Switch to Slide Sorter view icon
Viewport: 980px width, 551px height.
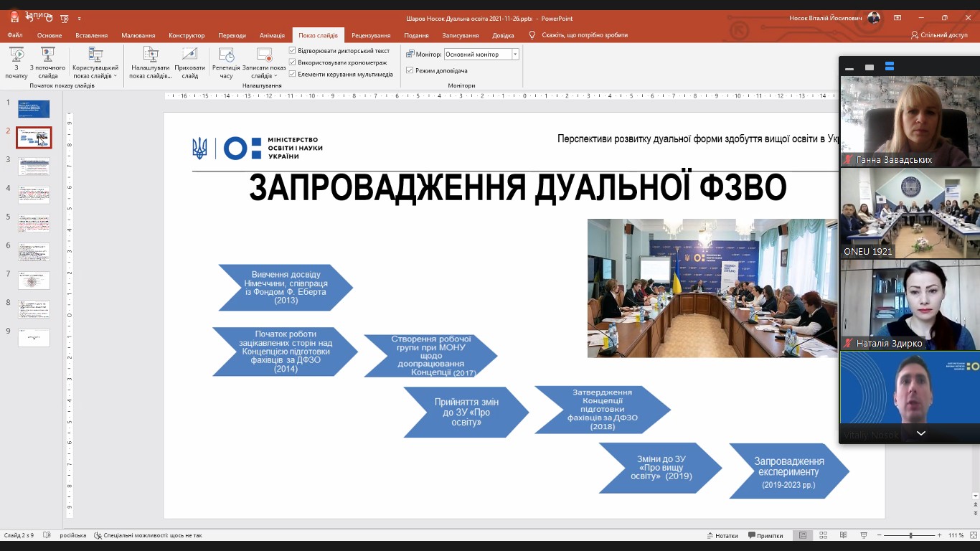coord(823,535)
